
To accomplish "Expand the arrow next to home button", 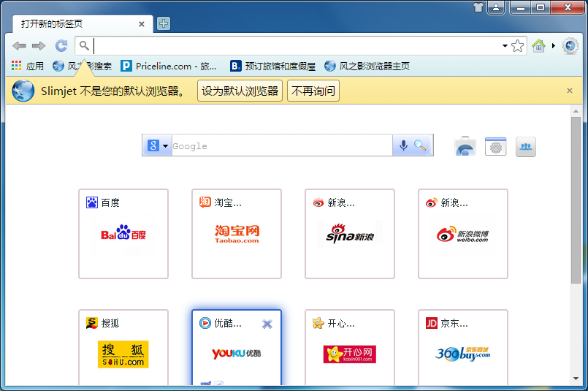I will [553, 46].
